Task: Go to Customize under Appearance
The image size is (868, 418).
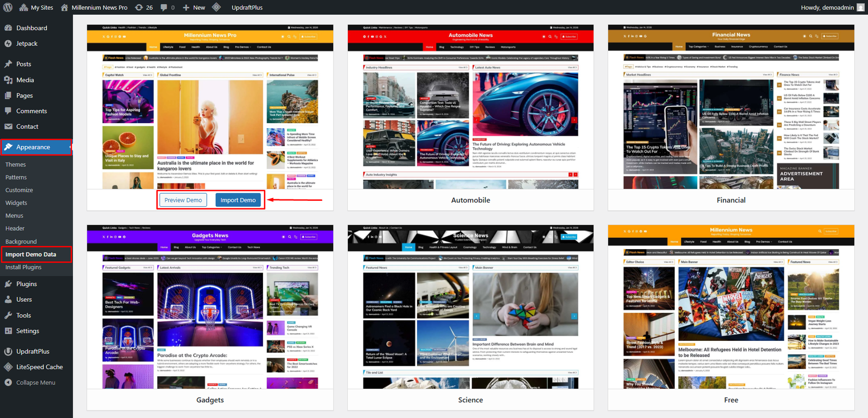Action: 19,190
